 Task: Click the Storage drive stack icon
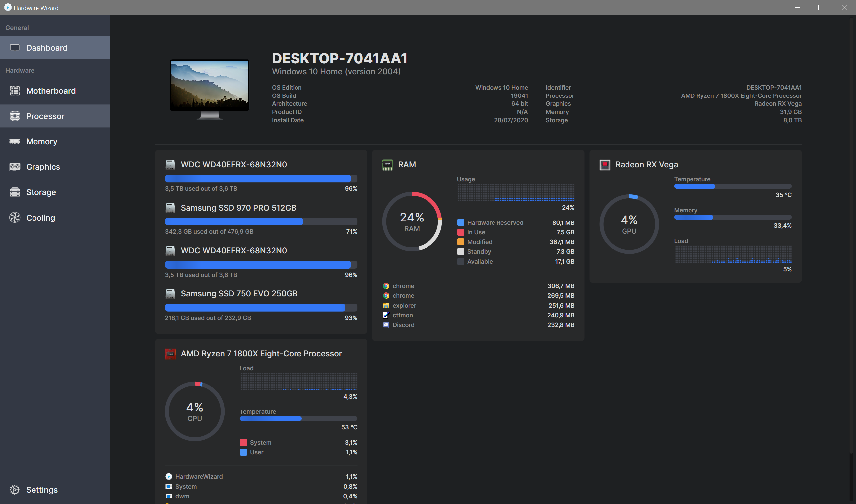15,192
